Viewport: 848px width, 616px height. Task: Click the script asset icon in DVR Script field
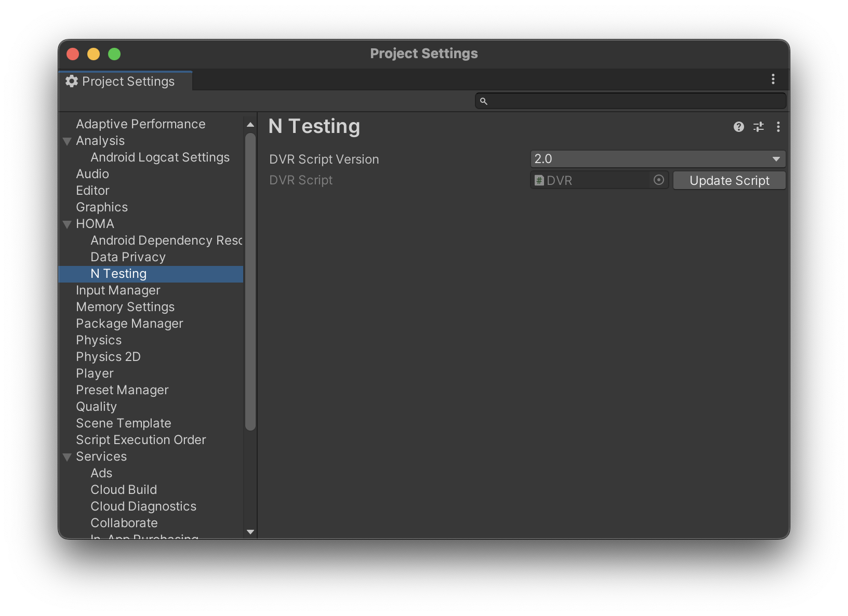(539, 180)
